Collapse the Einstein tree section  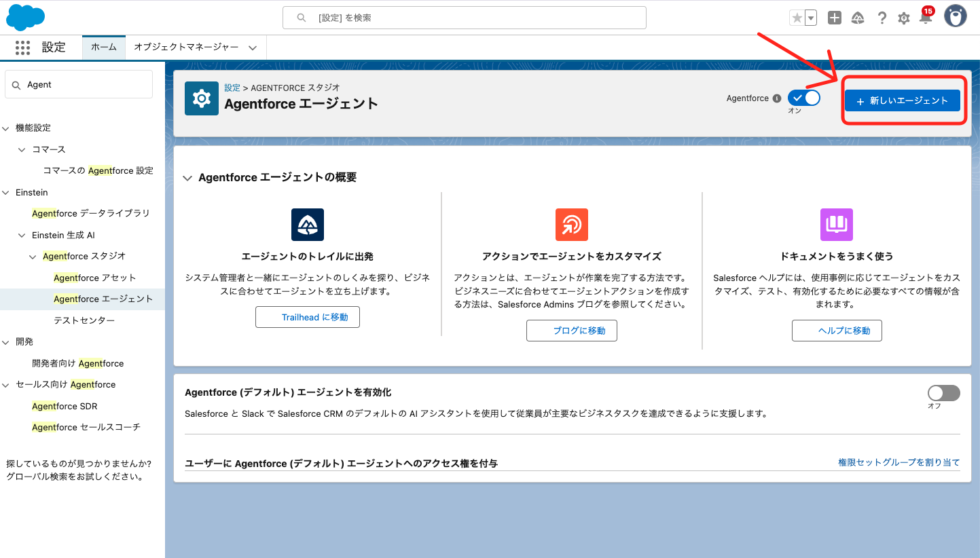(x=7, y=193)
